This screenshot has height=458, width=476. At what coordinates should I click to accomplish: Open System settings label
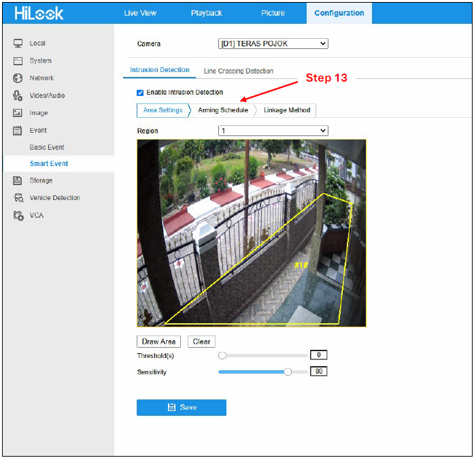[41, 61]
